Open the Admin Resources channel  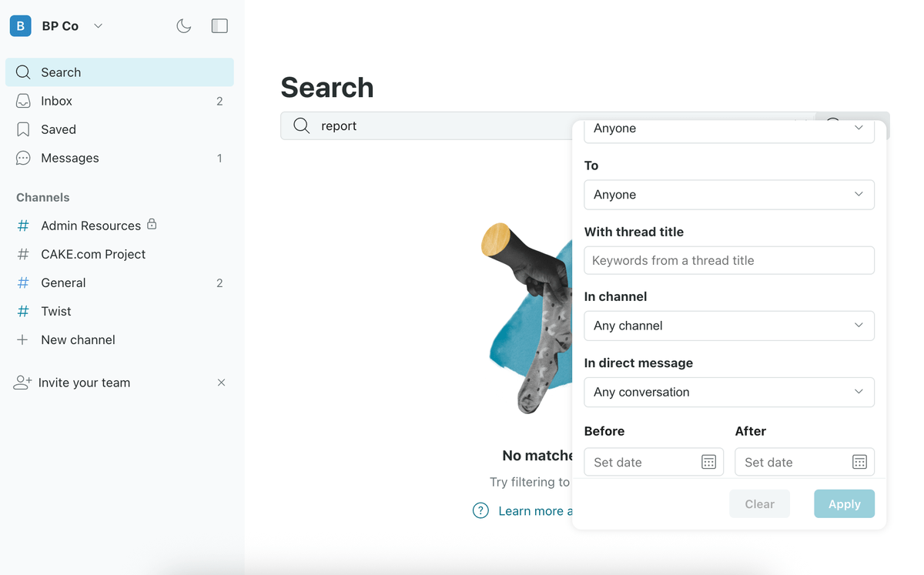(90, 226)
